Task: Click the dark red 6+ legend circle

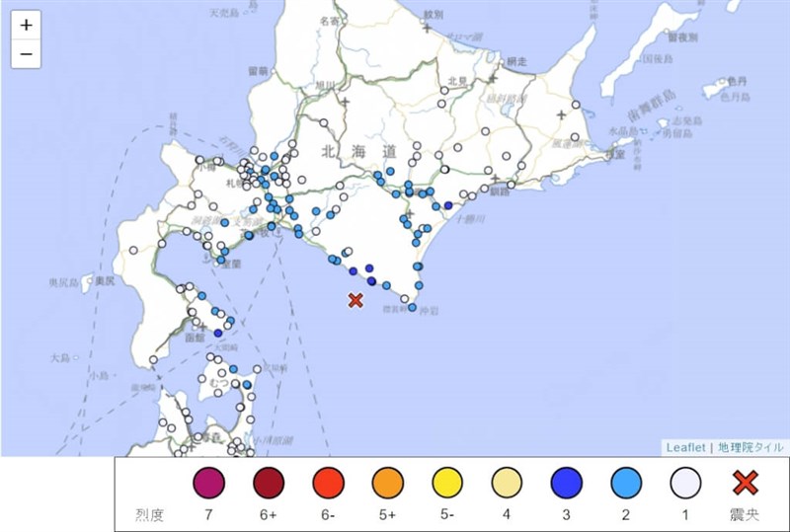Action: [x=269, y=483]
